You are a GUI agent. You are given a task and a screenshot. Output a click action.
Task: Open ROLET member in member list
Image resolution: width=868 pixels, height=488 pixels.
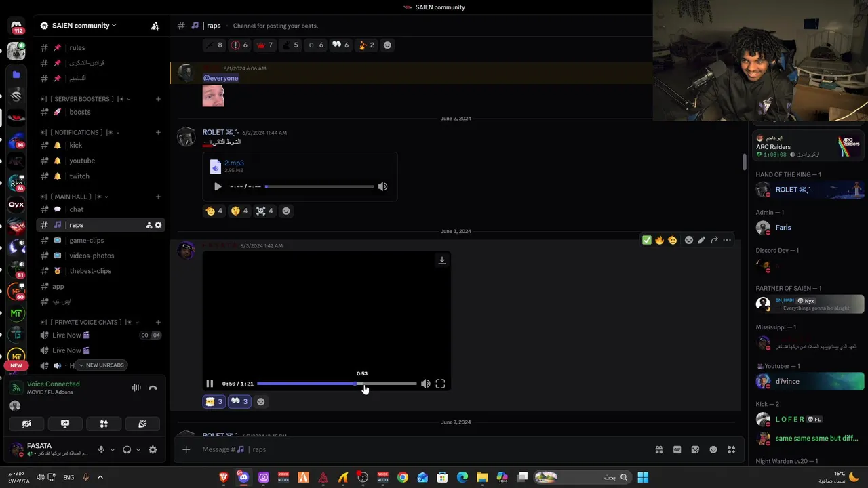(810, 190)
